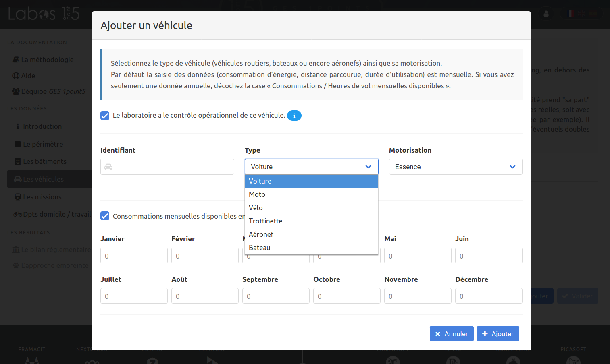Select Trottinette vehicle type option

click(265, 221)
